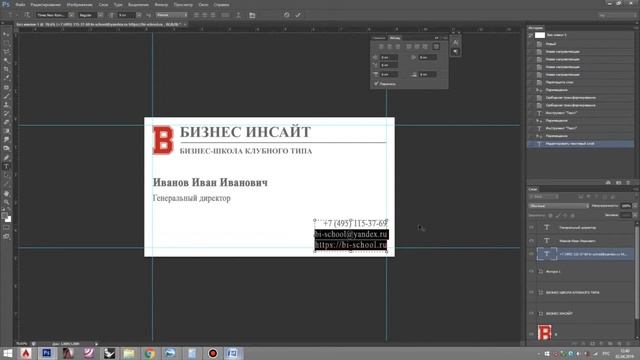Toggle visibility of 'БИЗНЕС-ШКОЛА КЛУБНОГО ТИПА' layer
The image size is (640, 360).
click(x=531, y=292)
